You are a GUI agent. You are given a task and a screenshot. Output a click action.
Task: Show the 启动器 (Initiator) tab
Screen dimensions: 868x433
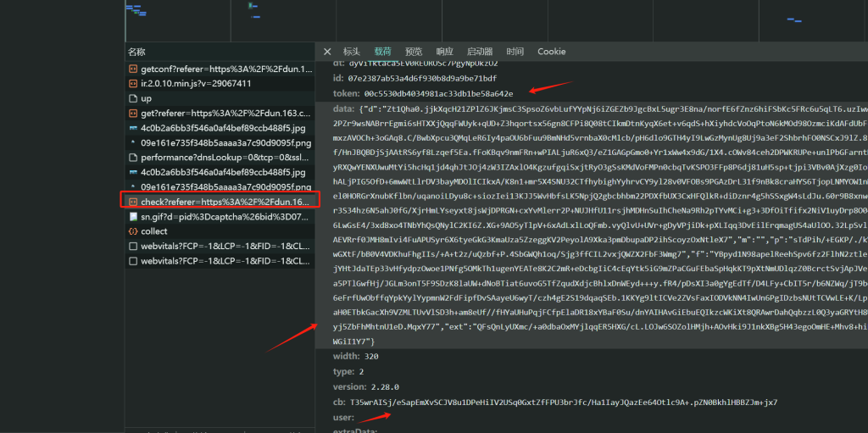pos(480,52)
